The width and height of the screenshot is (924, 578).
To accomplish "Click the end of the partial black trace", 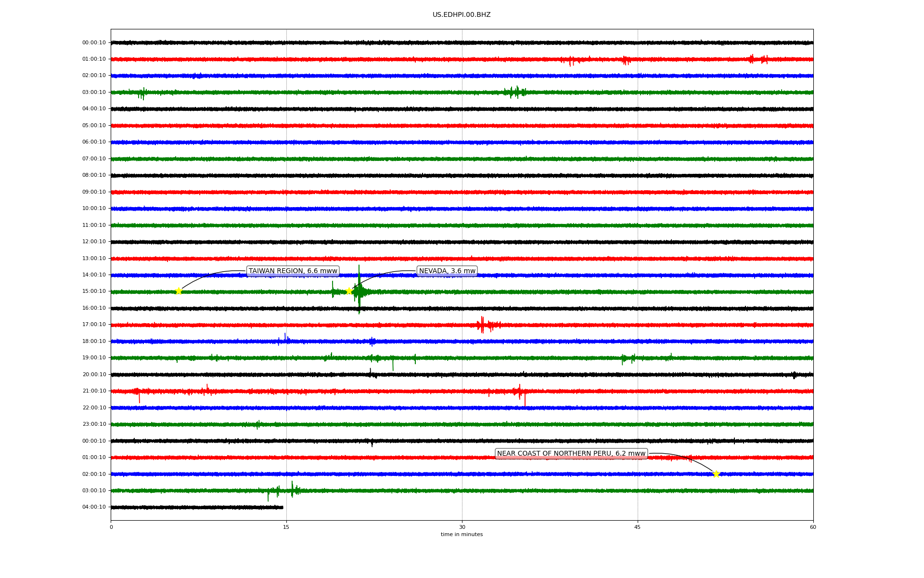I will 282,507.
